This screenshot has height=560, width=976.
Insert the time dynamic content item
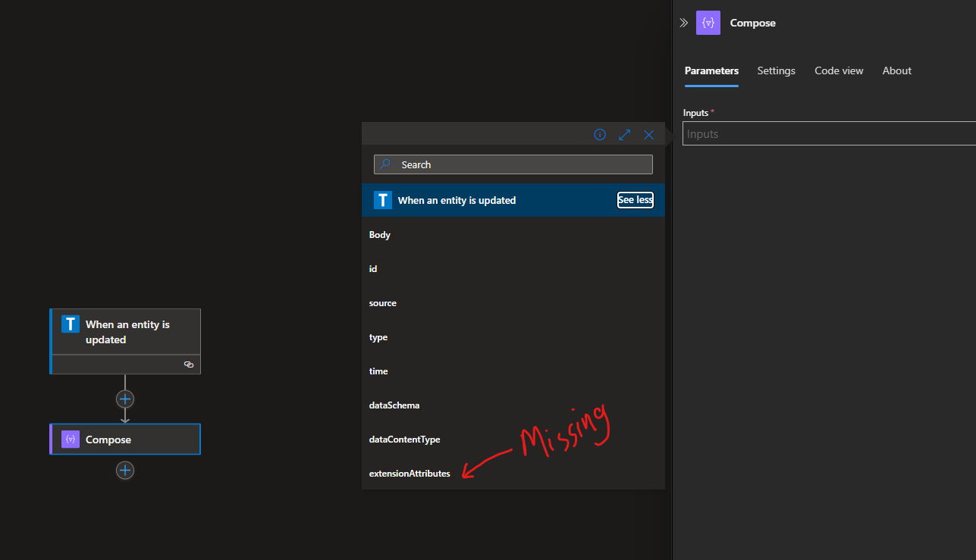click(x=378, y=371)
